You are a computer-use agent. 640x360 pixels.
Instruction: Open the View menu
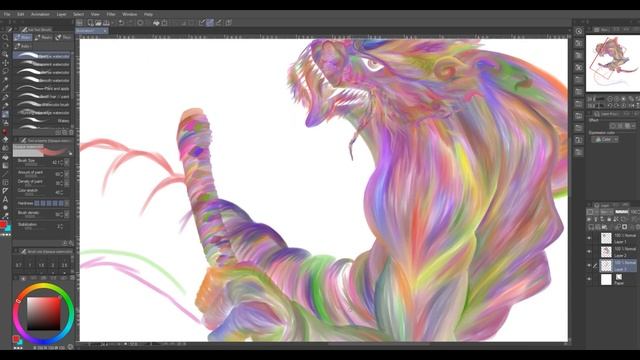(95, 14)
